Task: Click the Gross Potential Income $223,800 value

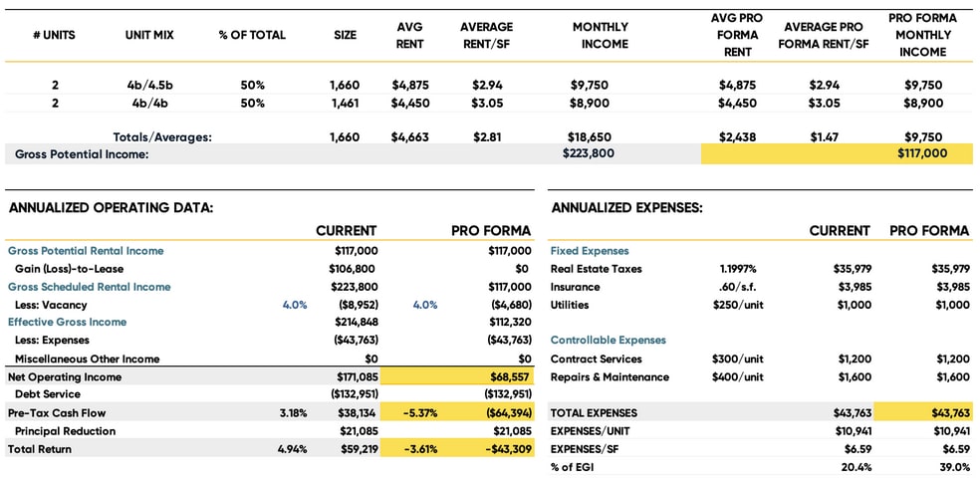Action: click(x=589, y=153)
